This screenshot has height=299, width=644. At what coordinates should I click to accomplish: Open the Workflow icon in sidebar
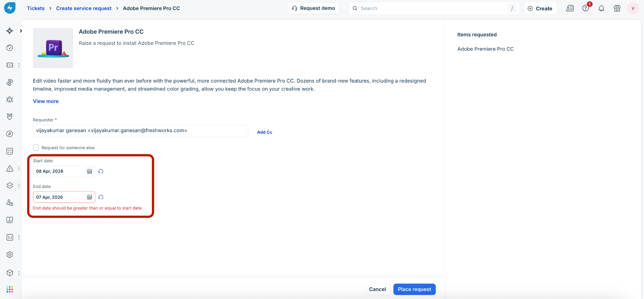tap(10, 82)
